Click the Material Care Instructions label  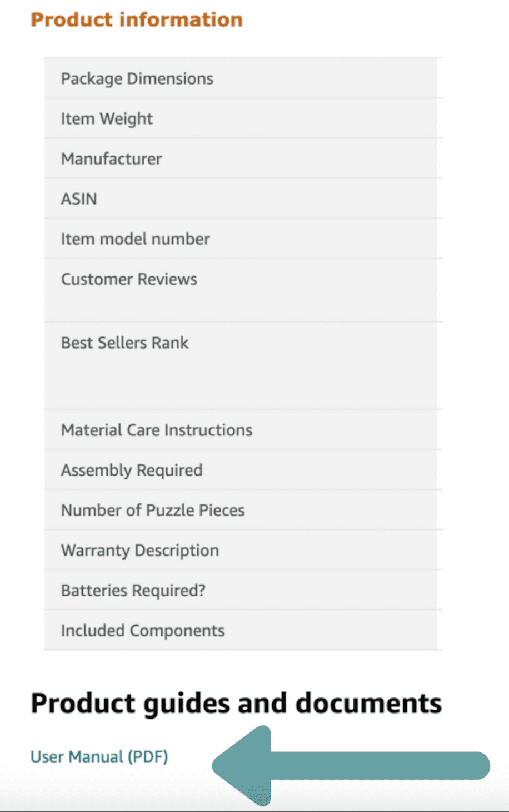coord(157,430)
